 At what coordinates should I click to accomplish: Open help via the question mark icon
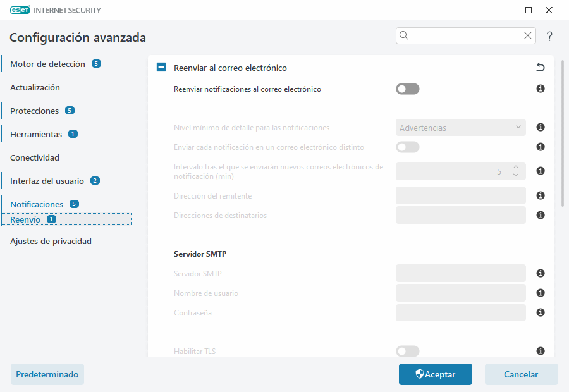[x=549, y=36]
